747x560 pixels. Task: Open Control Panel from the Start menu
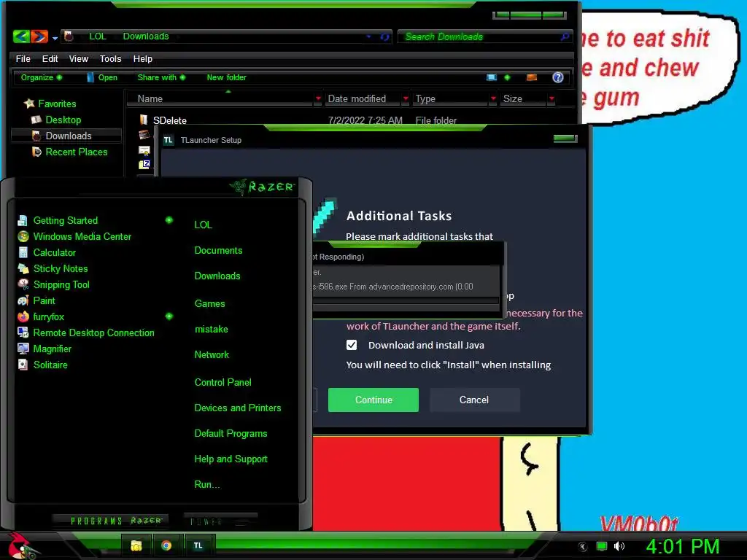(x=222, y=382)
